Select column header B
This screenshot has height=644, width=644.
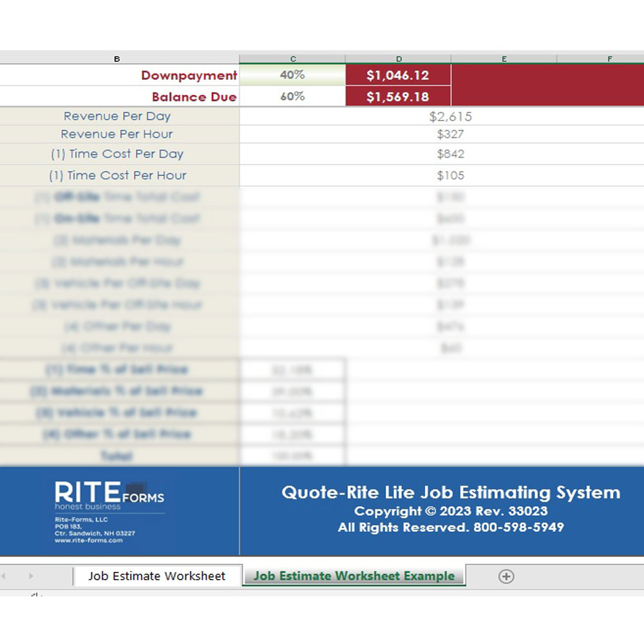coord(117,58)
